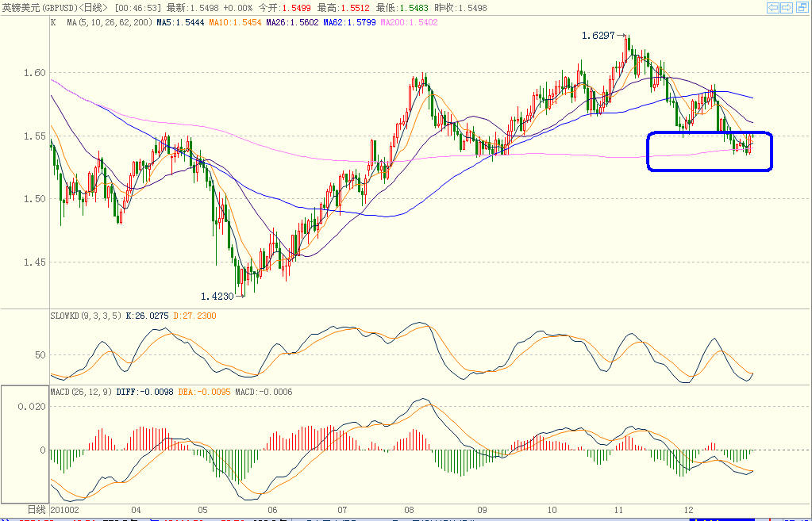The width and height of the screenshot is (812, 521).
Task: Click the 1.45 price axis label
Action: [x=34, y=262]
